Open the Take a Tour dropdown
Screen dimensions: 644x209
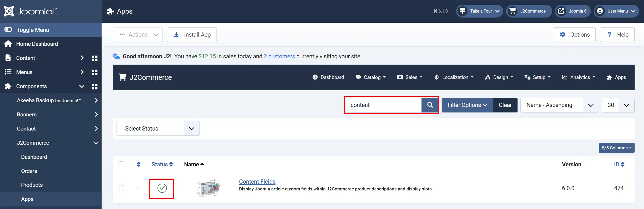(x=479, y=11)
